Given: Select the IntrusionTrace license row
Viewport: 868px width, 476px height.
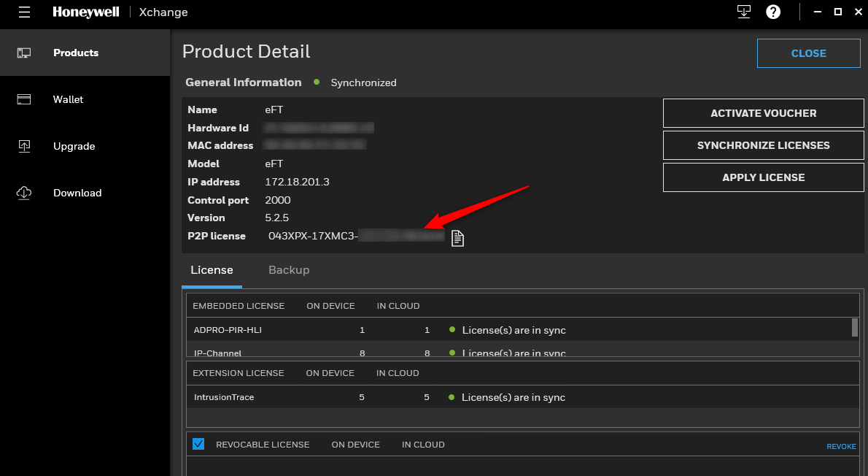Looking at the screenshot, I should tap(522, 396).
